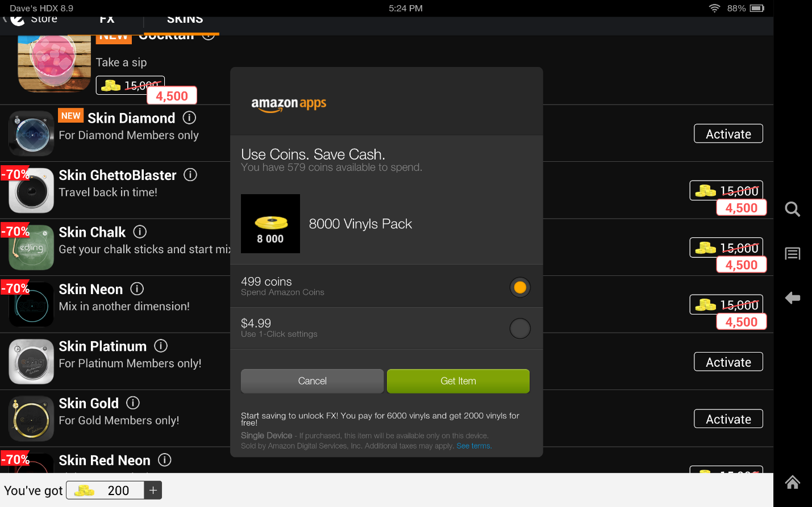Activate the Skin Diamond
The image size is (812, 507).
pyautogui.click(x=728, y=134)
